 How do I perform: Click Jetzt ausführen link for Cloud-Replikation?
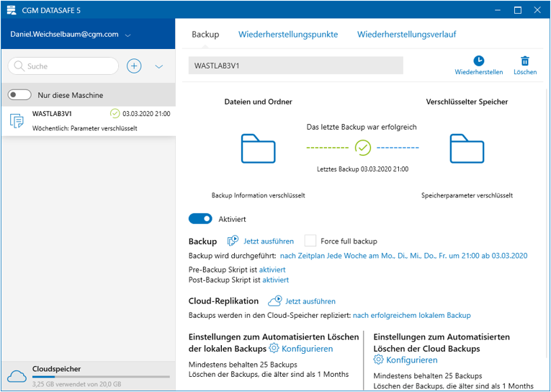click(310, 301)
